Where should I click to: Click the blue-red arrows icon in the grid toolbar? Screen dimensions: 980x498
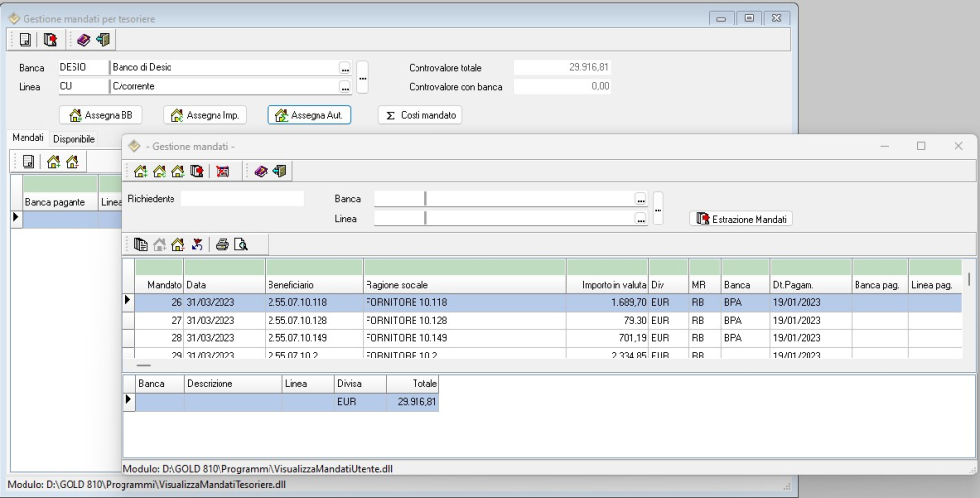pyautogui.click(x=196, y=245)
